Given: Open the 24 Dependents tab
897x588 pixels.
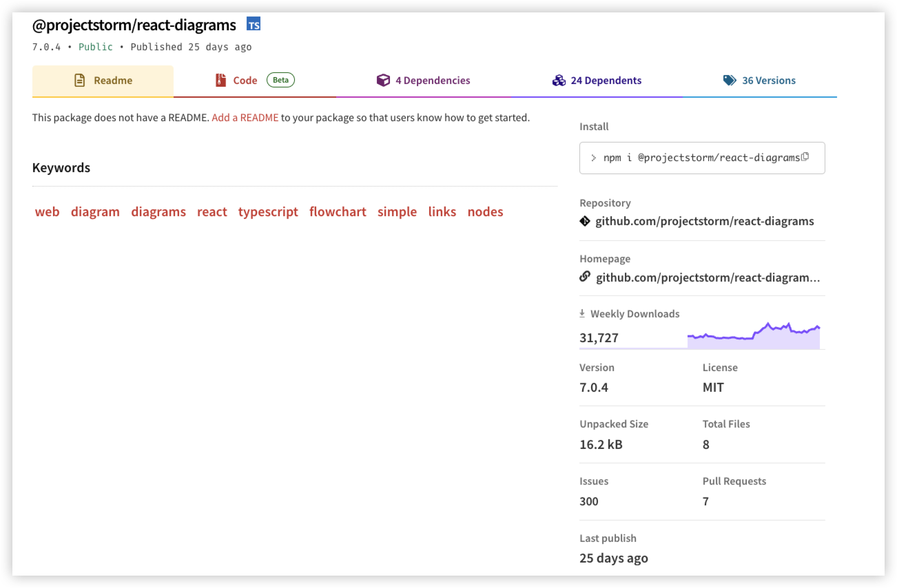Looking at the screenshot, I should coord(597,81).
